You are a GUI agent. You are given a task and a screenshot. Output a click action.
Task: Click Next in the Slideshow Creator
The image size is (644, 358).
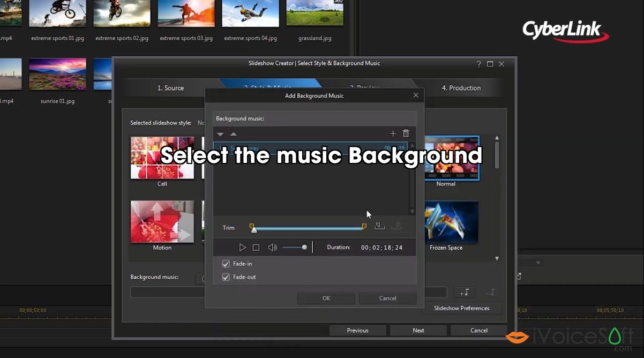(x=418, y=331)
